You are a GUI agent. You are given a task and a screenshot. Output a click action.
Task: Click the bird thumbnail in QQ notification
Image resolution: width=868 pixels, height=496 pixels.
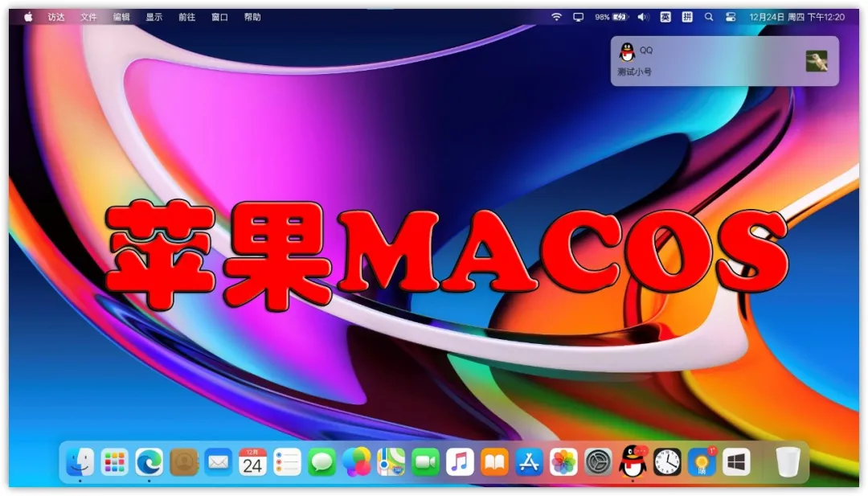[817, 61]
